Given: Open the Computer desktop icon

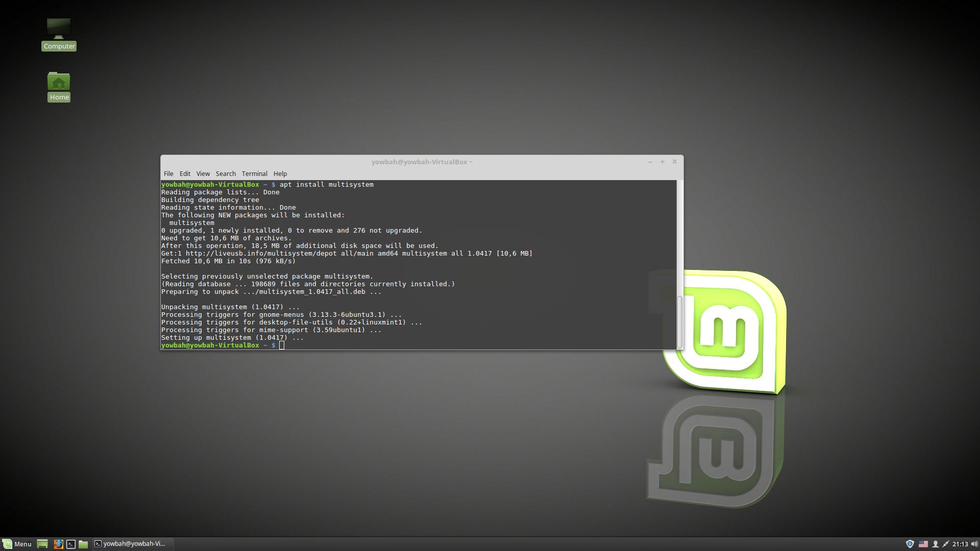Looking at the screenshot, I should coord(59,34).
